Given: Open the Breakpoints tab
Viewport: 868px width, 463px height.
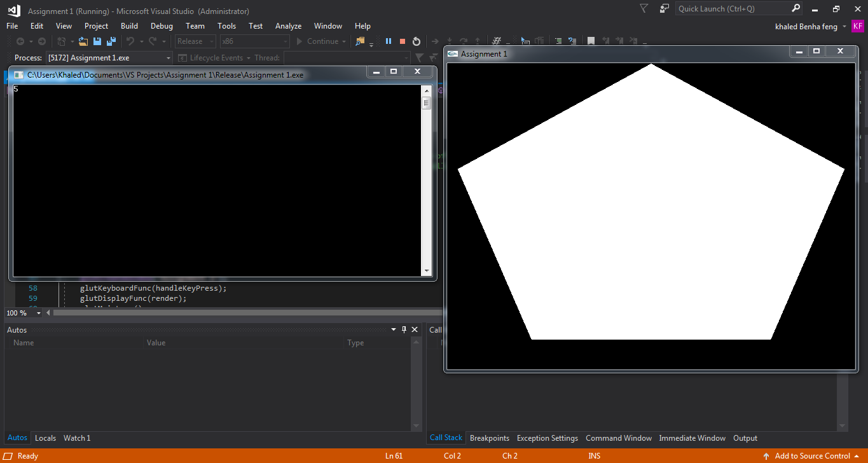Looking at the screenshot, I should [x=490, y=438].
